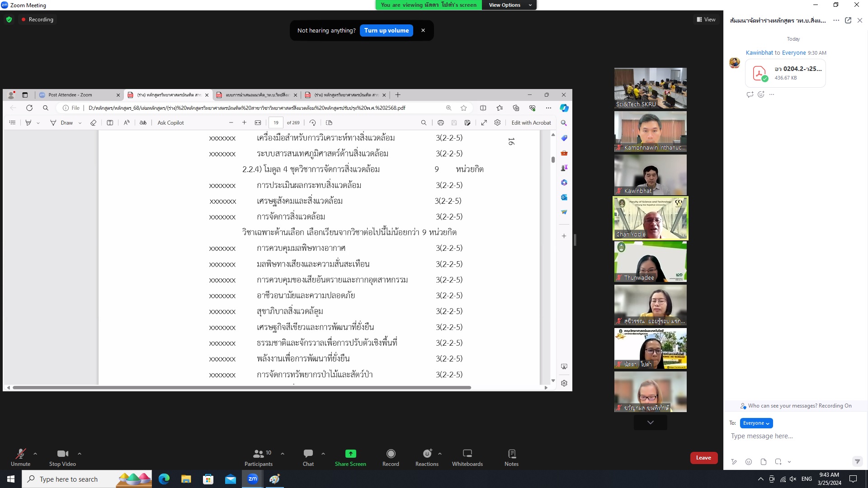This screenshot has width=868, height=488.
Task: Expand Chat options arrow
Action: pos(323,454)
